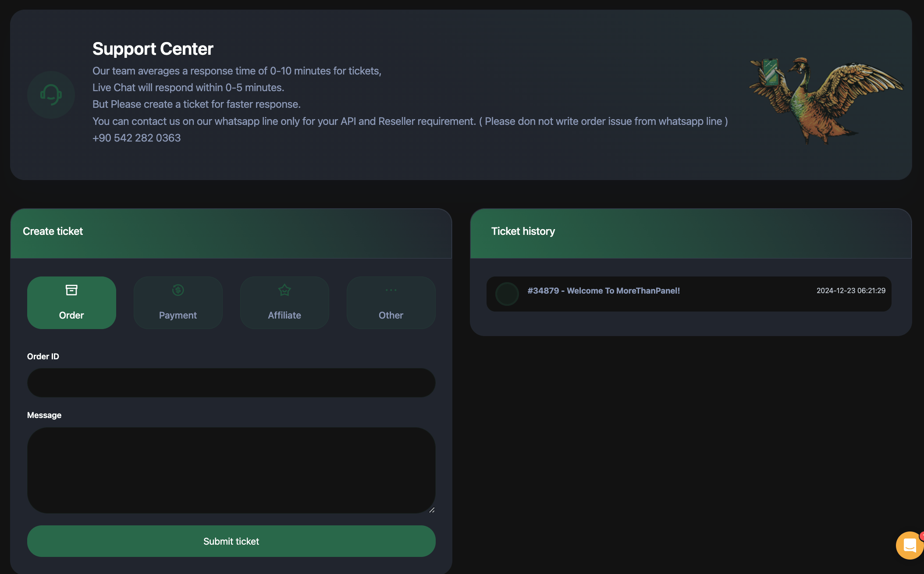Choose the Affiliate ticket category
Viewport: 924px width, 574px height.
[x=284, y=315]
